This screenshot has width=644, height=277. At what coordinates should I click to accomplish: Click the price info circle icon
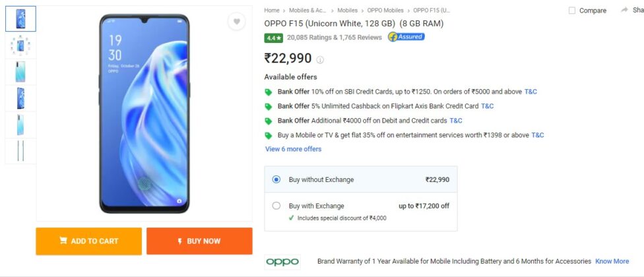(320, 60)
